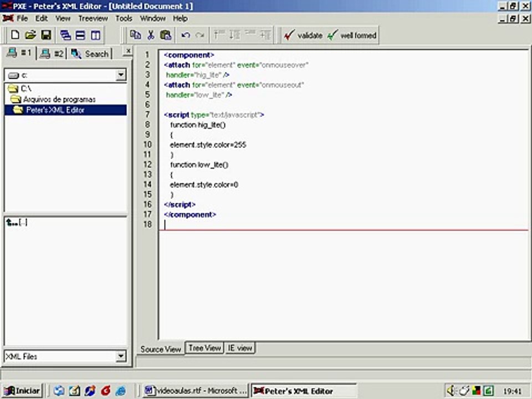Click the closing component tag on line 17
The width and height of the screenshot is (532, 399).
(190, 214)
